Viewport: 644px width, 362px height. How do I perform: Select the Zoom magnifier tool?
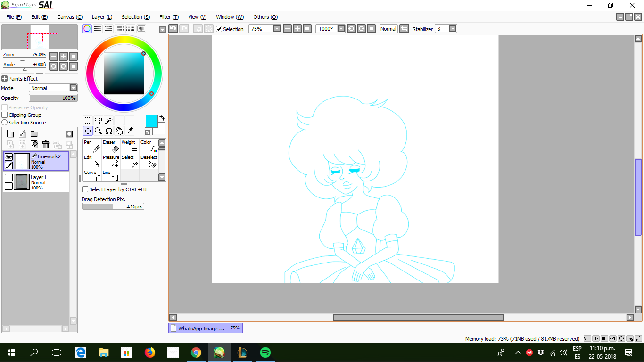[x=99, y=131]
